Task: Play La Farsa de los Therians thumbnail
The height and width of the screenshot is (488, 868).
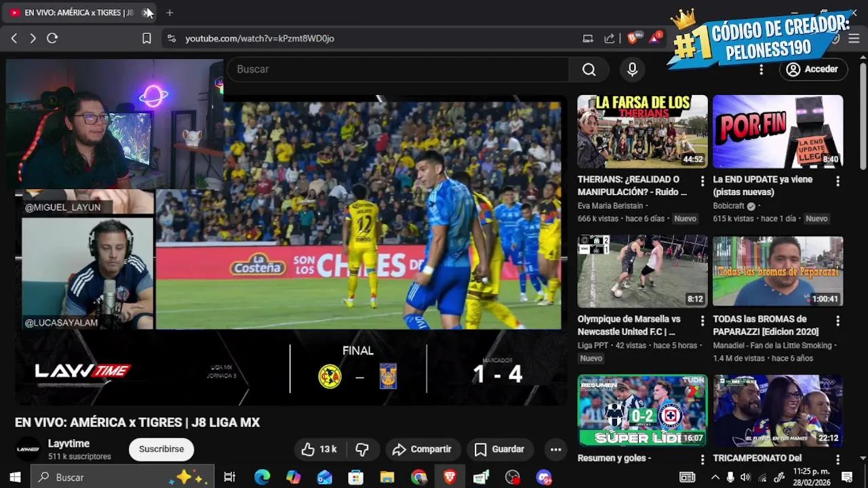Action: [642, 131]
